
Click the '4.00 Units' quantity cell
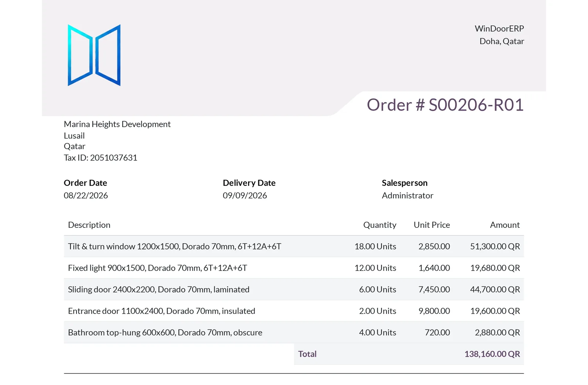(377, 332)
